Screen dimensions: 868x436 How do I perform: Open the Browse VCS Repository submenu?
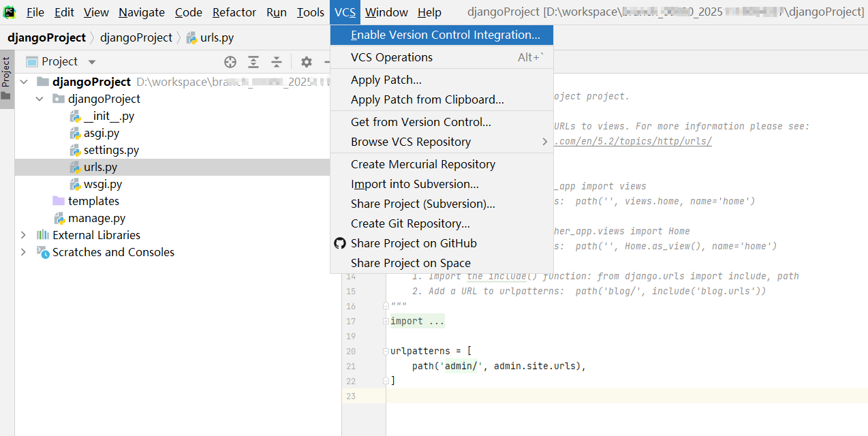441,142
